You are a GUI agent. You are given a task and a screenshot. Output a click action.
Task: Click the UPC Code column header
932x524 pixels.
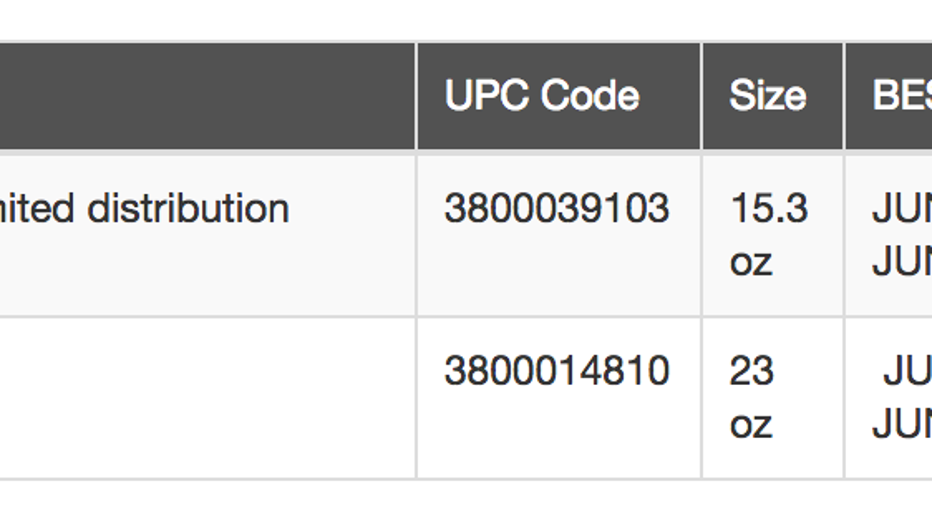click(x=542, y=96)
